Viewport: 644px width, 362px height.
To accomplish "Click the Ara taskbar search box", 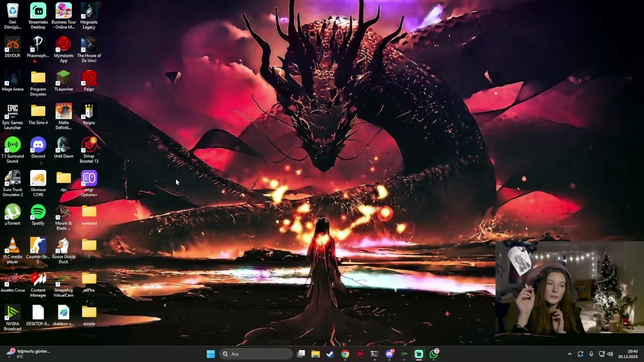I will 256,354.
